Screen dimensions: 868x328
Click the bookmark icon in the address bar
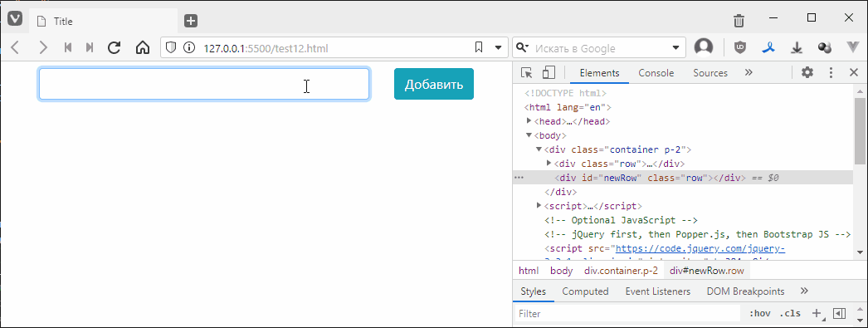pos(479,47)
